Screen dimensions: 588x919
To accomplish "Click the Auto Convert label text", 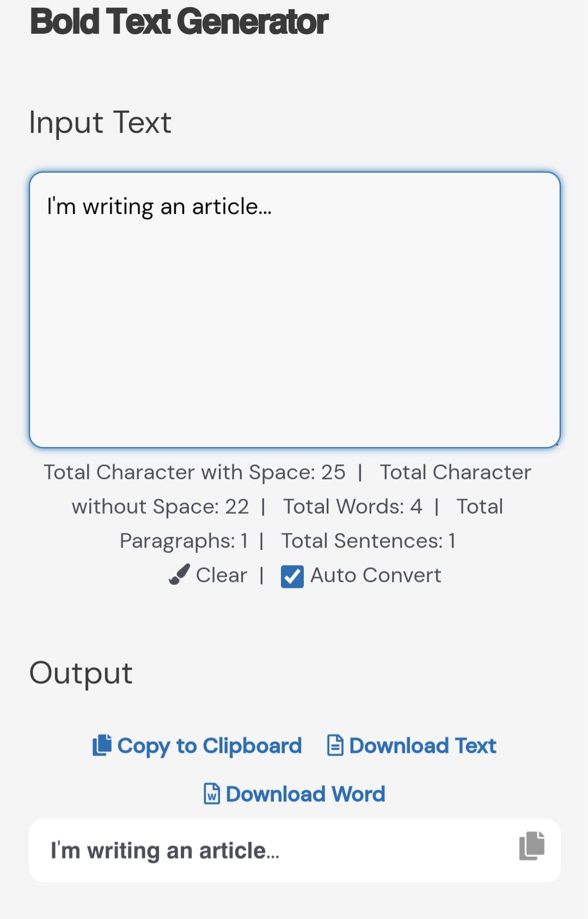I will tap(376, 575).
